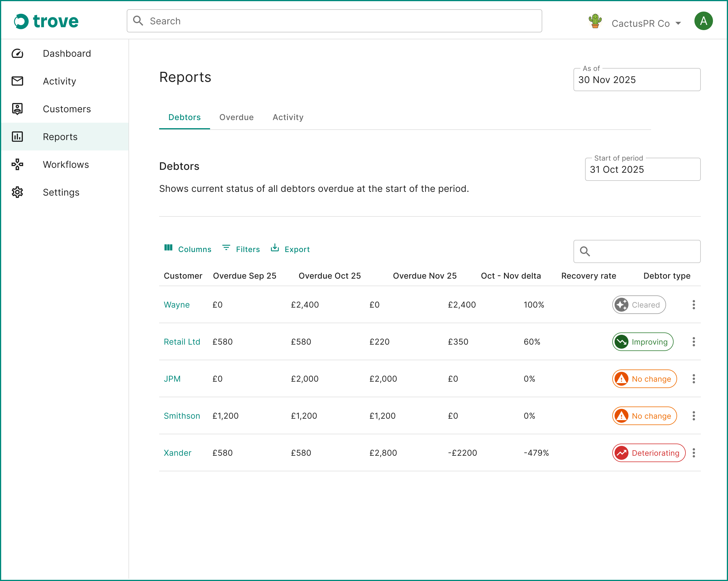
Task: Open the profile avatar marked A
Action: pyautogui.click(x=703, y=21)
